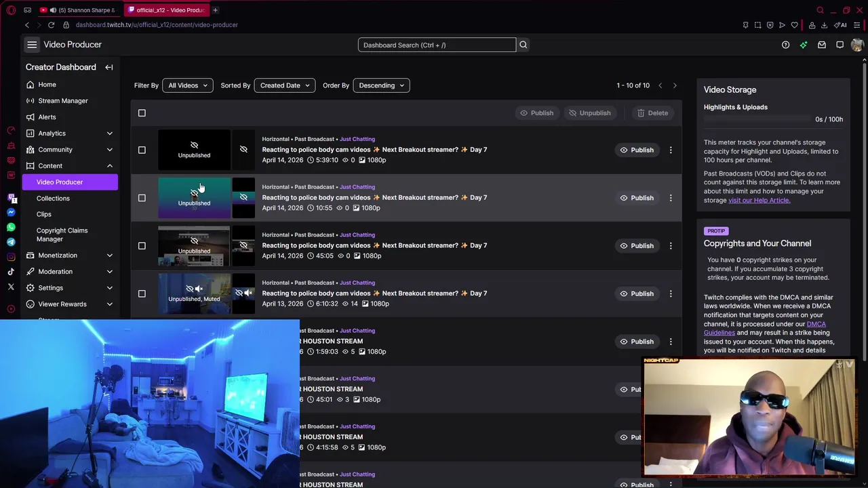868x488 pixels.
Task: Open a new browser tab
Action: point(215,10)
